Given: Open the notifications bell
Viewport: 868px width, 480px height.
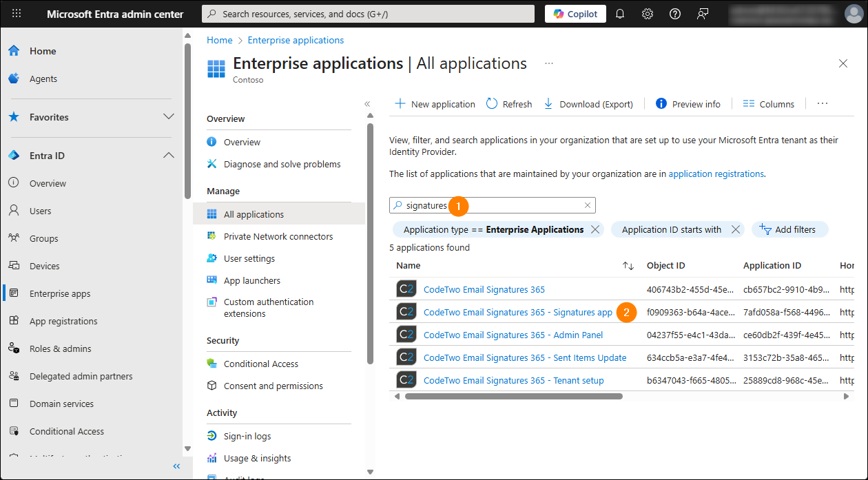Looking at the screenshot, I should (620, 14).
